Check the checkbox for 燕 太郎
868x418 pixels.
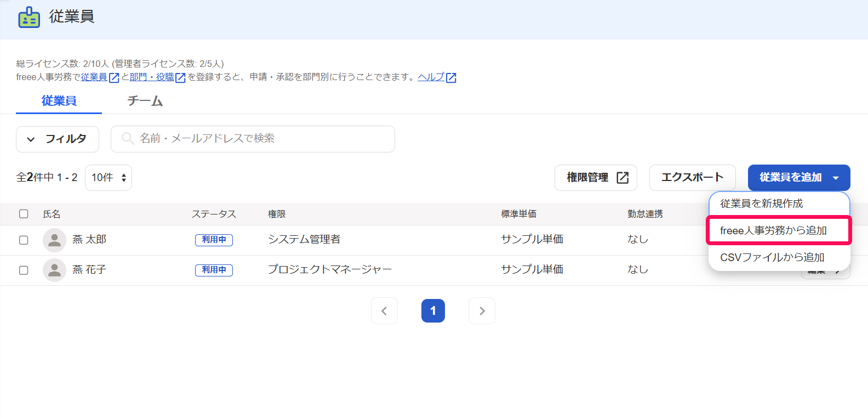click(24, 240)
